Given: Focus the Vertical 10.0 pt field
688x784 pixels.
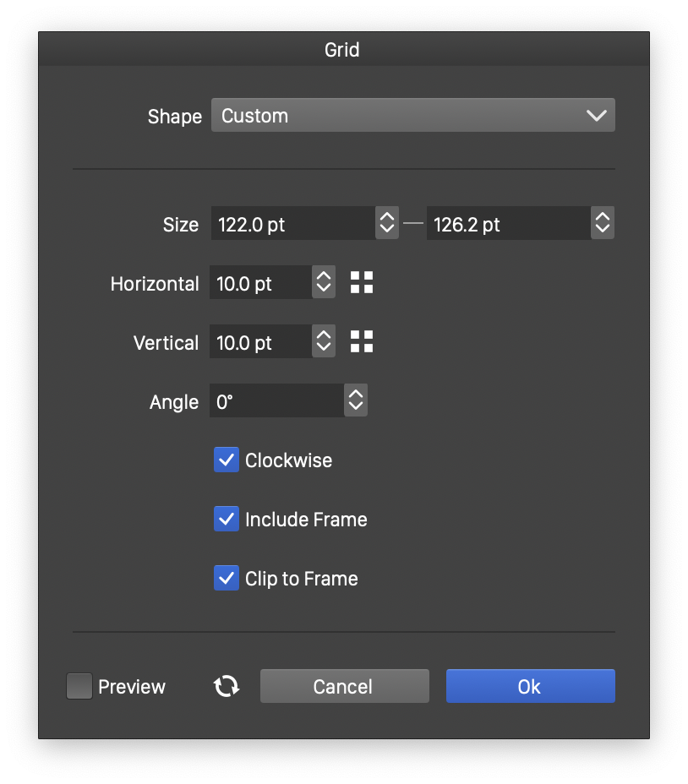Looking at the screenshot, I should click(260, 342).
